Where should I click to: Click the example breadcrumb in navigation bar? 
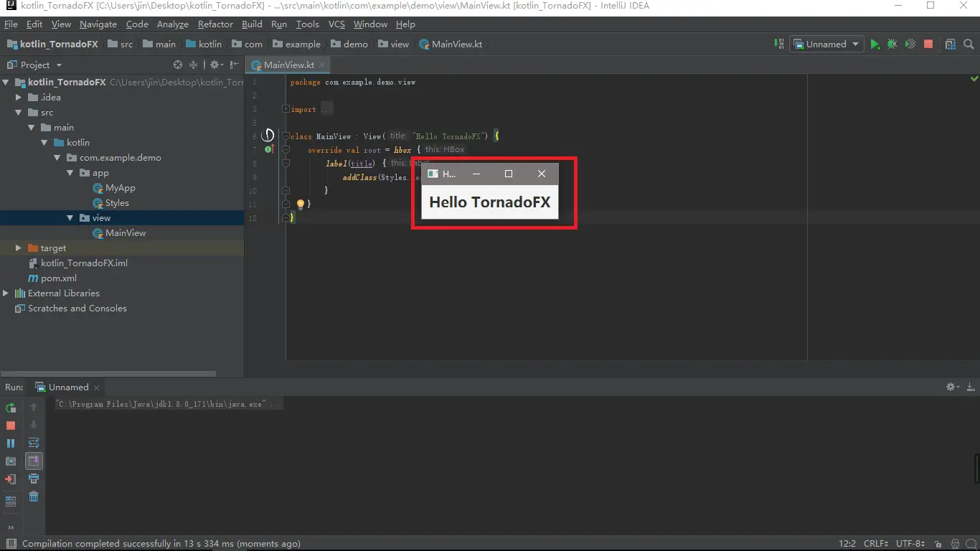296,44
